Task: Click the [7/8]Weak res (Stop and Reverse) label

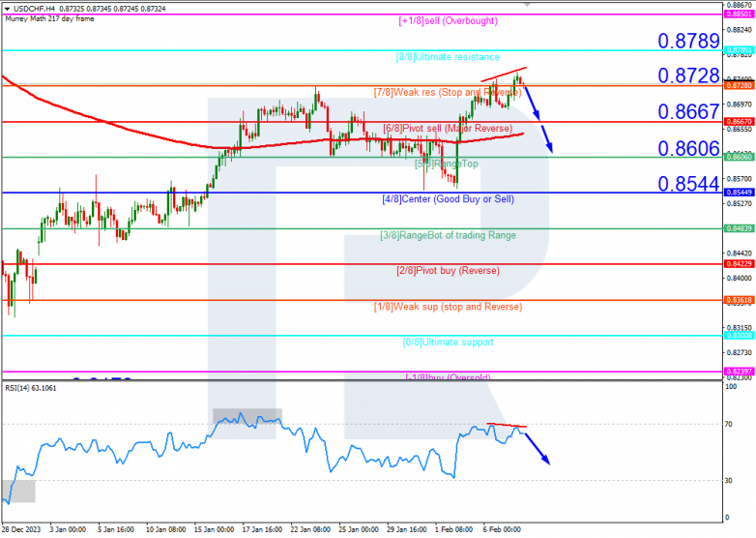Action: click(x=448, y=92)
